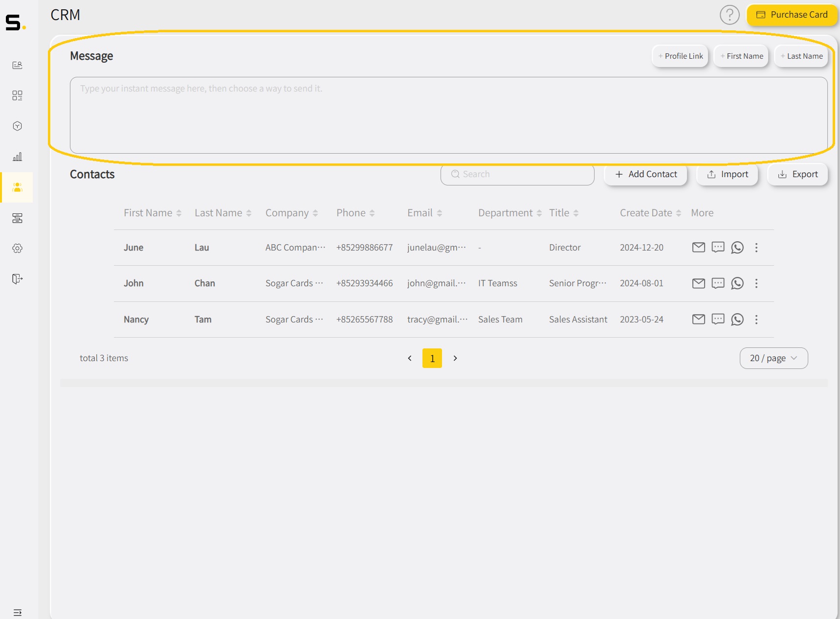
Task: Open more options for John Chan
Action: 756,283
